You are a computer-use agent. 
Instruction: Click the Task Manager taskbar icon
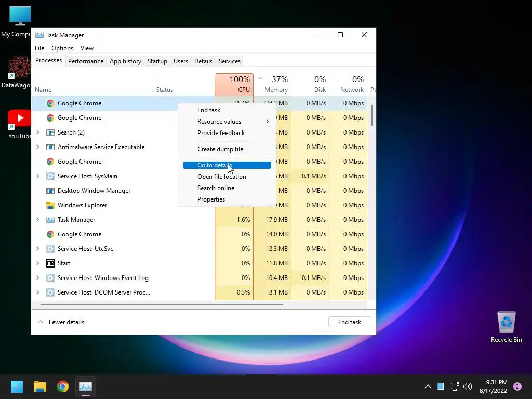coord(86,387)
